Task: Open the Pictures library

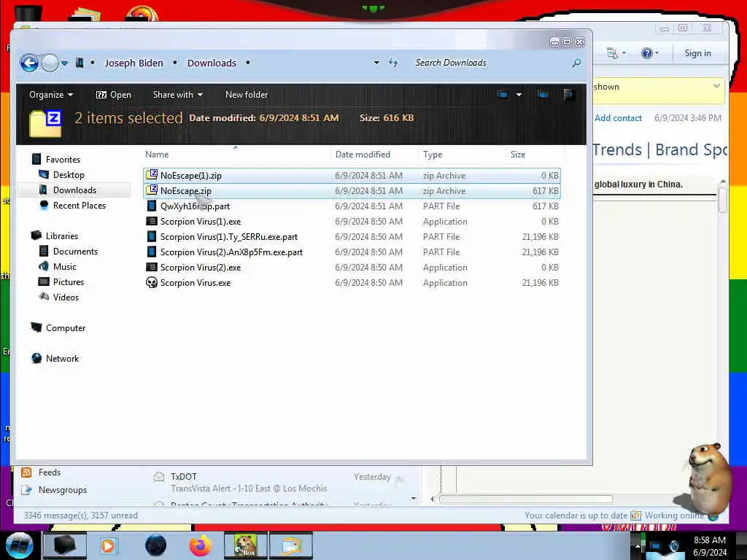Action: click(x=69, y=282)
